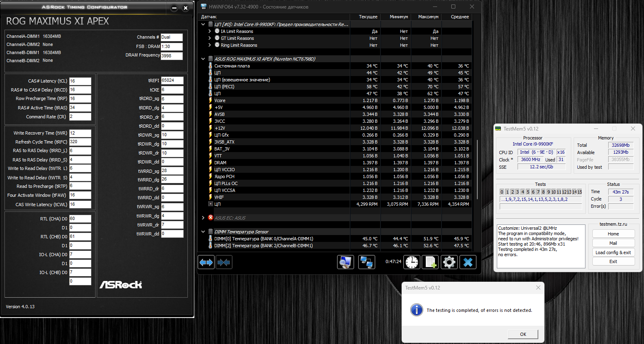The height and width of the screenshot is (344, 644).
Task: Click the Среднее column header
Action: pos(457,17)
